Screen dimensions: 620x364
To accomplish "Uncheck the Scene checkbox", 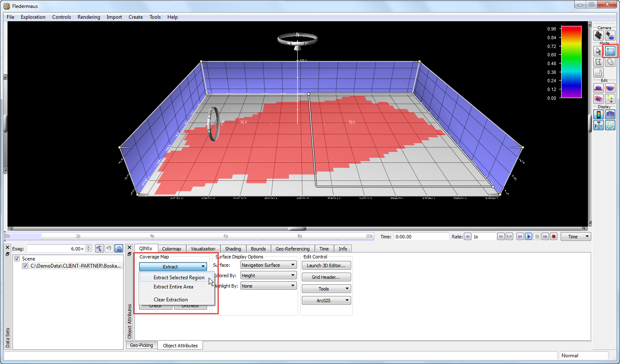I will pos(17,259).
